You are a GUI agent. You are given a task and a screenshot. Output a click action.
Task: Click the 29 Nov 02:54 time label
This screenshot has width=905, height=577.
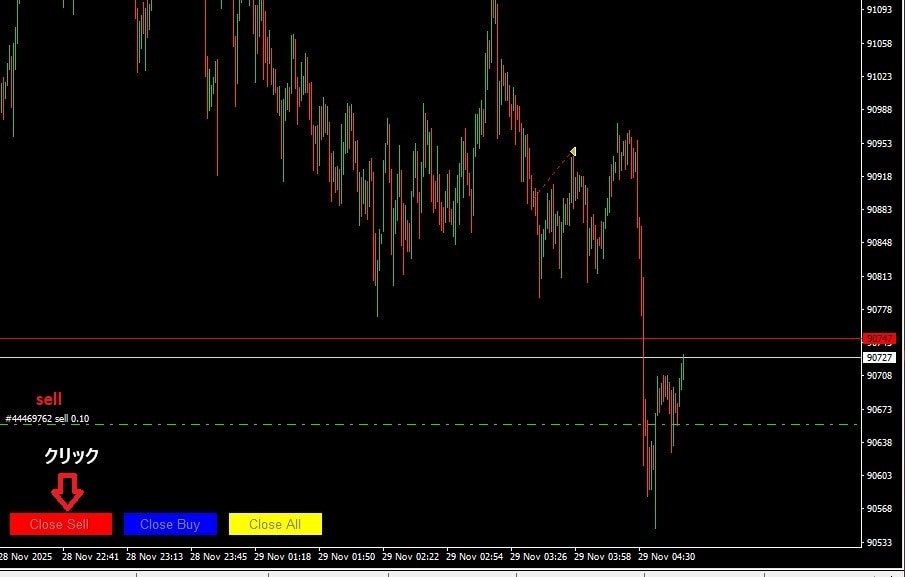[474, 557]
